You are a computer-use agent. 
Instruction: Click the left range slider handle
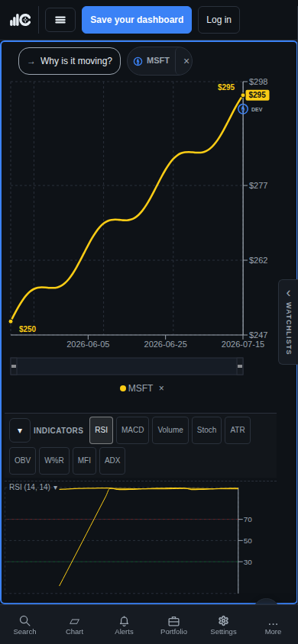pos(14,366)
